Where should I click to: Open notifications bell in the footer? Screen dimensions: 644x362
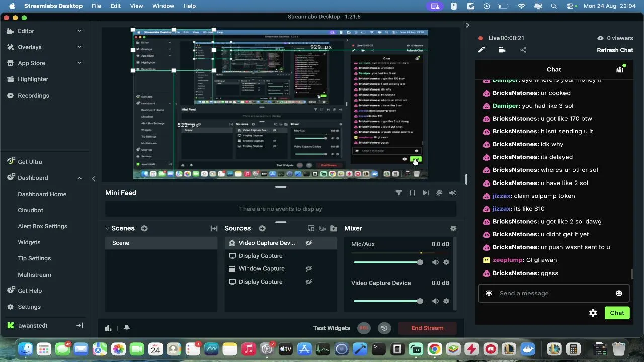pyautogui.click(x=127, y=328)
